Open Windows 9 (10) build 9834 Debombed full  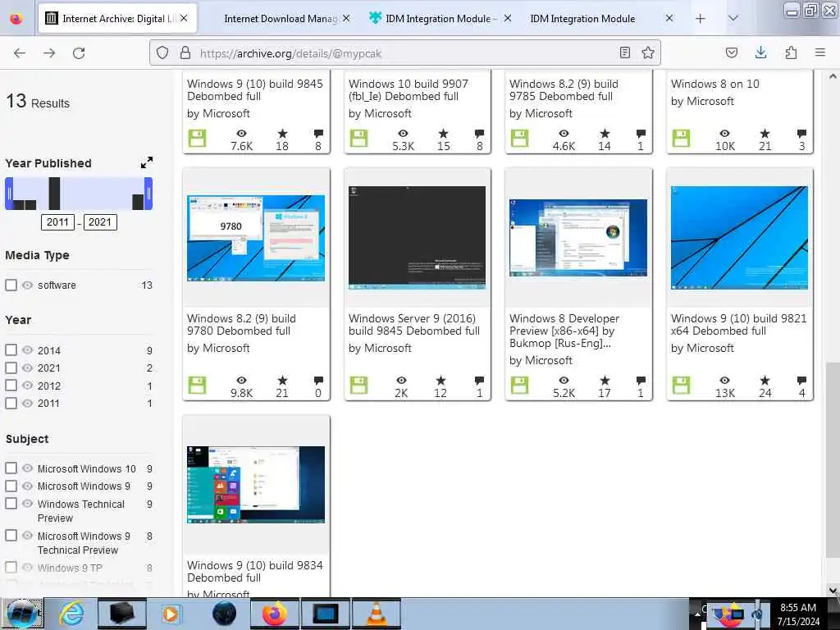coord(255,571)
